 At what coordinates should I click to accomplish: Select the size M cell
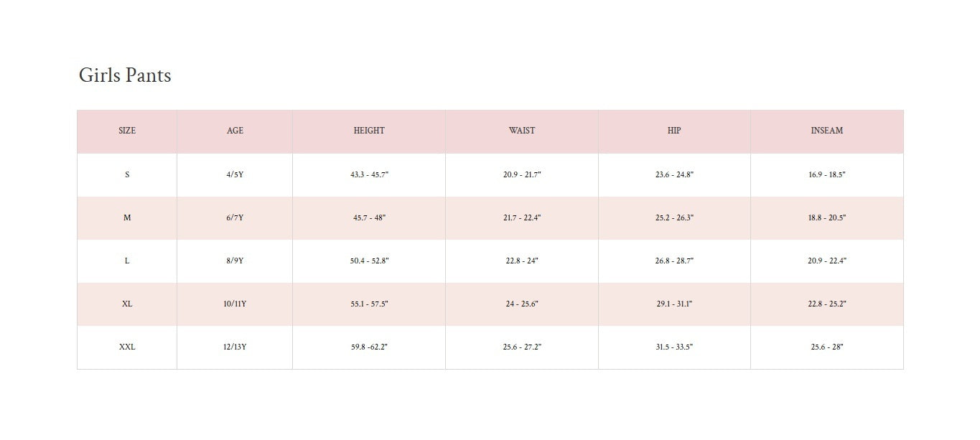[x=127, y=217]
